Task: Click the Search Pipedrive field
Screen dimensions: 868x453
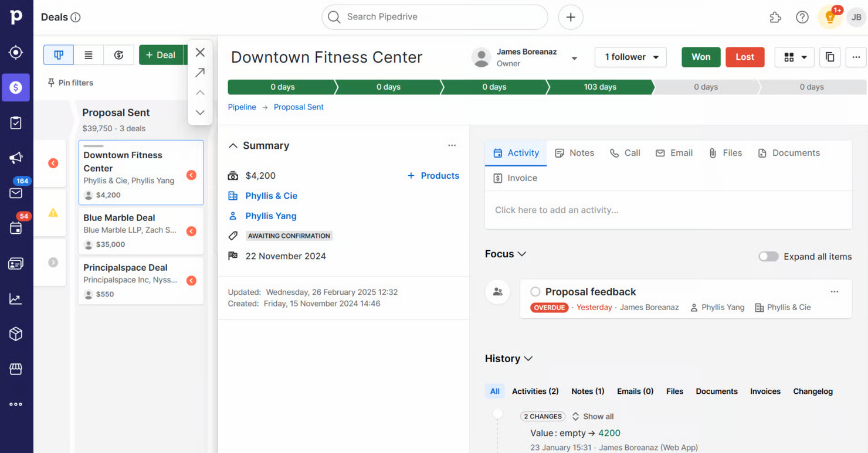Action: [435, 17]
